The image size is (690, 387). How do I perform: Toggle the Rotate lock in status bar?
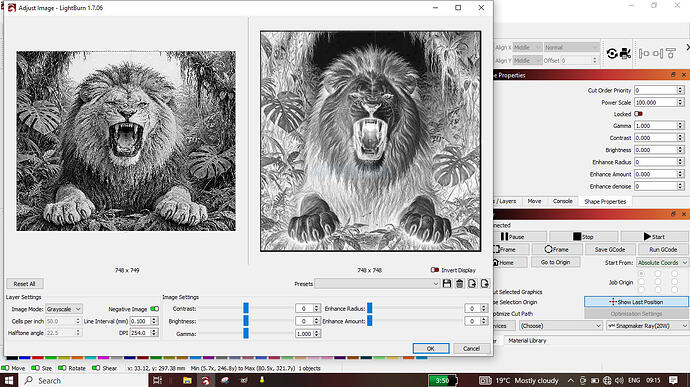tap(62, 368)
